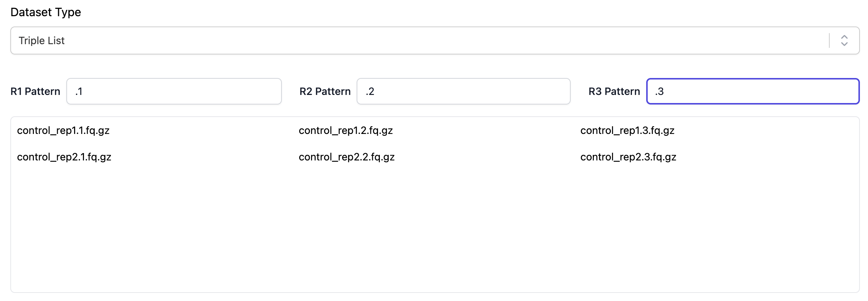Click the 'Triple List' selected value text

[42, 40]
